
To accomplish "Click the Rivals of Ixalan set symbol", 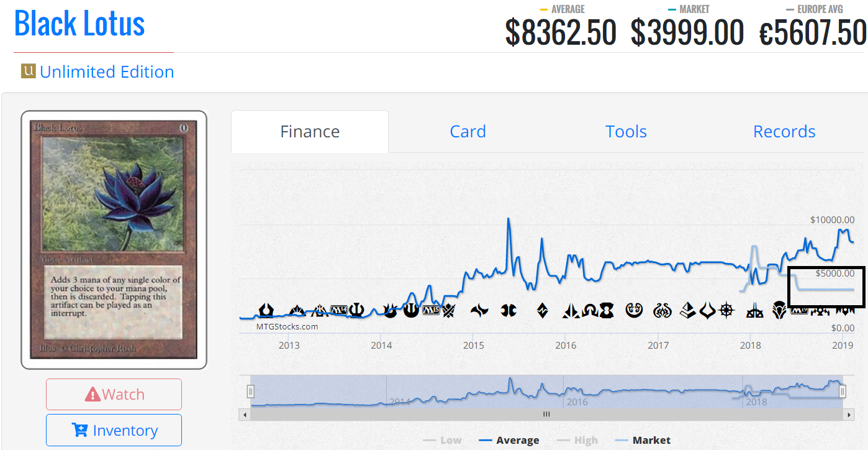I will 754,310.
